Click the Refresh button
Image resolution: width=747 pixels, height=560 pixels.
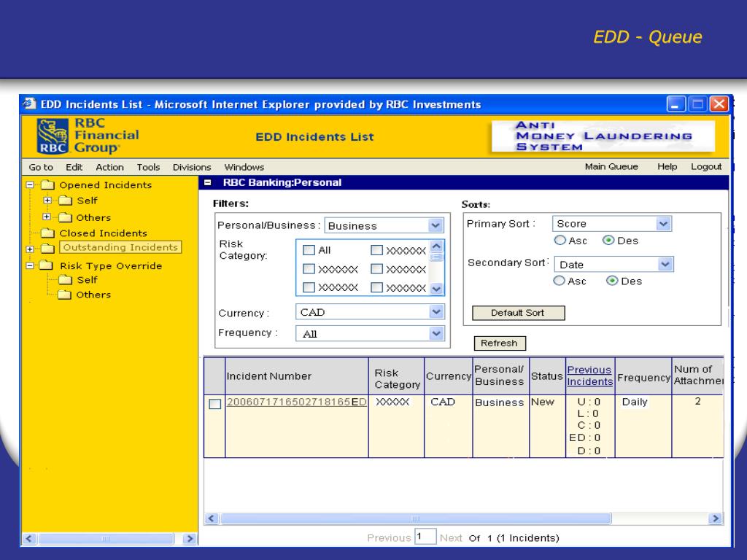pos(500,343)
